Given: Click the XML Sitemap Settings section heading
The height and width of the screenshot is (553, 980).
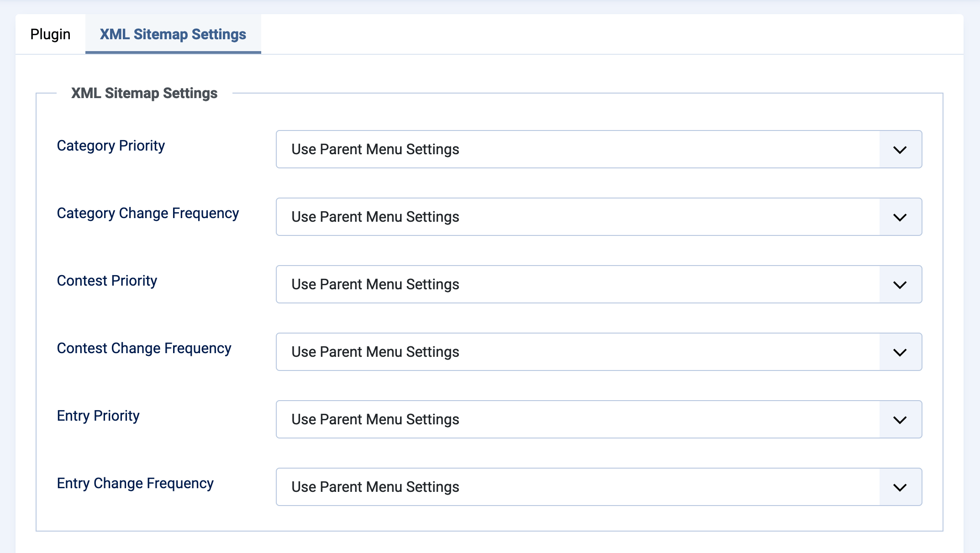Looking at the screenshot, I should (x=144, y=93).
